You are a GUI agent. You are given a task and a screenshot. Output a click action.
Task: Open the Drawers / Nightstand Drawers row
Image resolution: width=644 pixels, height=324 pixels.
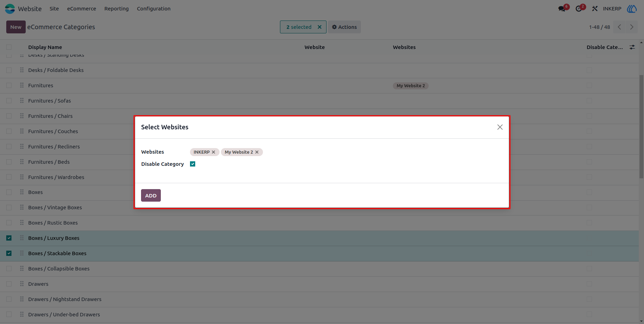[x=65, y=299]
